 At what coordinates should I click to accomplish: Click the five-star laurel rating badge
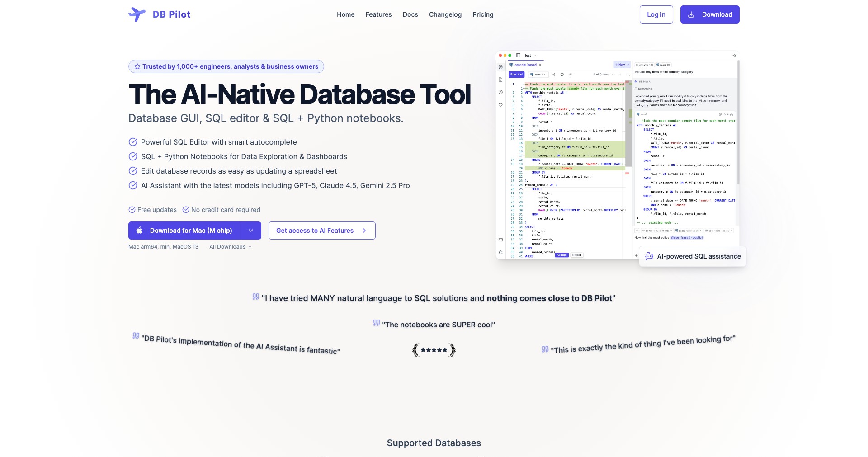(434, 350)
